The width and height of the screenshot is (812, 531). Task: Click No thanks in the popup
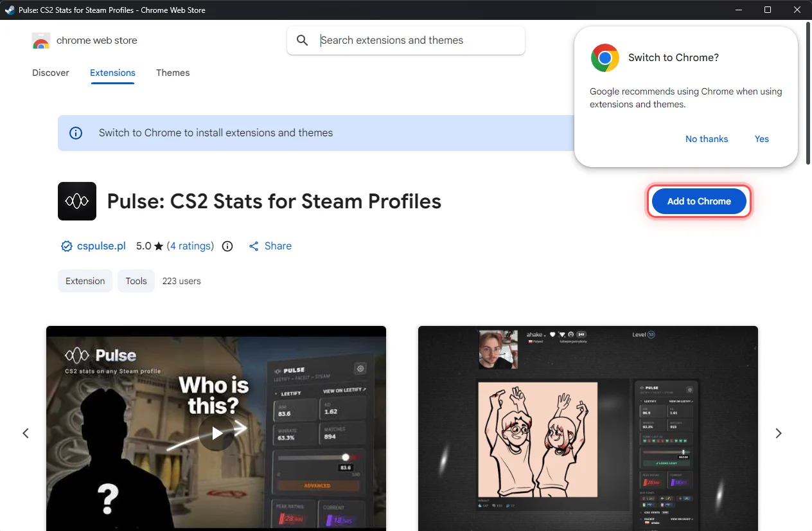click(707, 139)
